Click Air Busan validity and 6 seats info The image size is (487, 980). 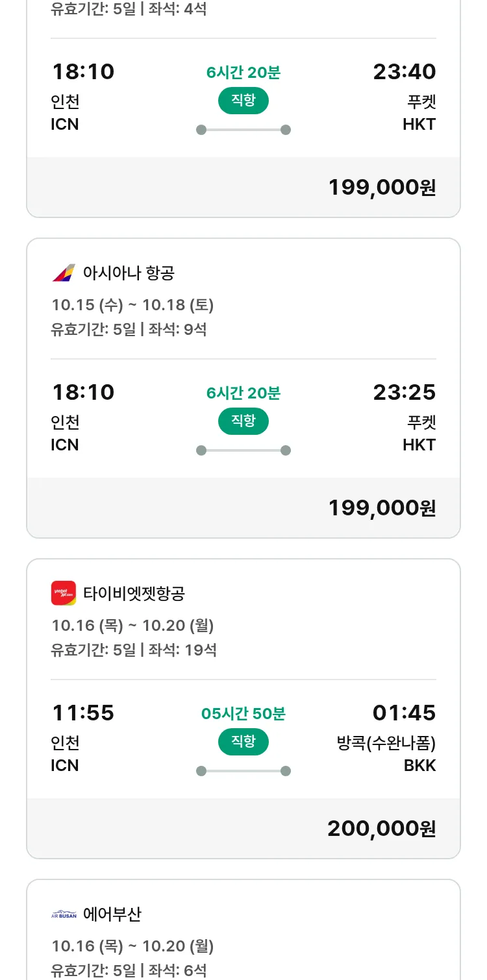[x=129, y=970]
